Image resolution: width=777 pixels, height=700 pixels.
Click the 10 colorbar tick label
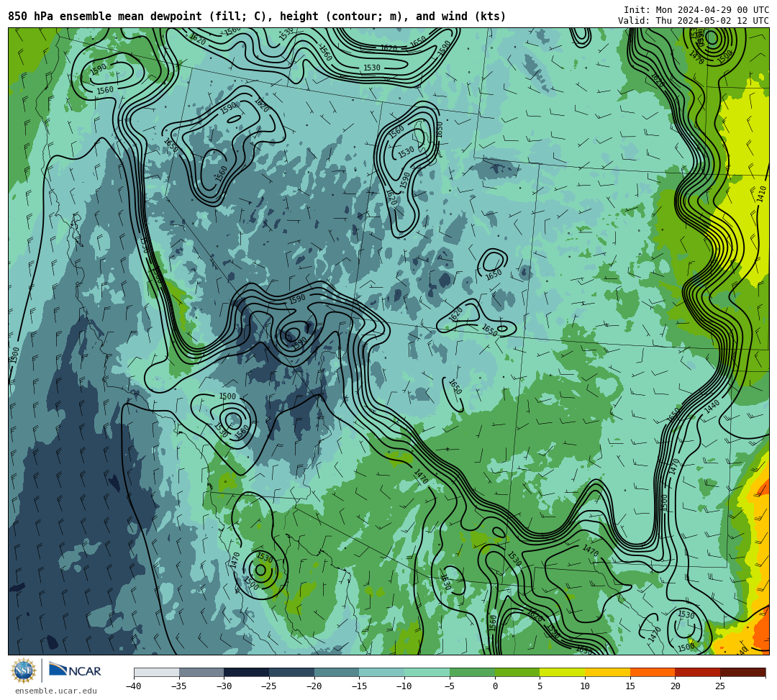click(585, 686)
